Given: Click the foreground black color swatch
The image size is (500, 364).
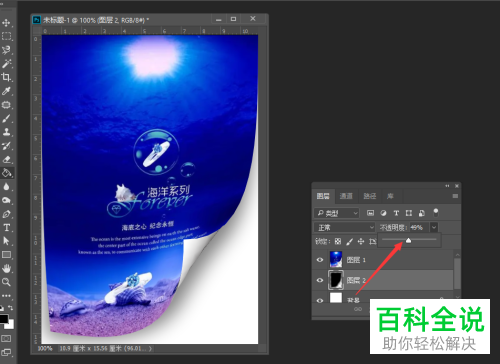Looking at the screenshot, I should pos(3,318).
